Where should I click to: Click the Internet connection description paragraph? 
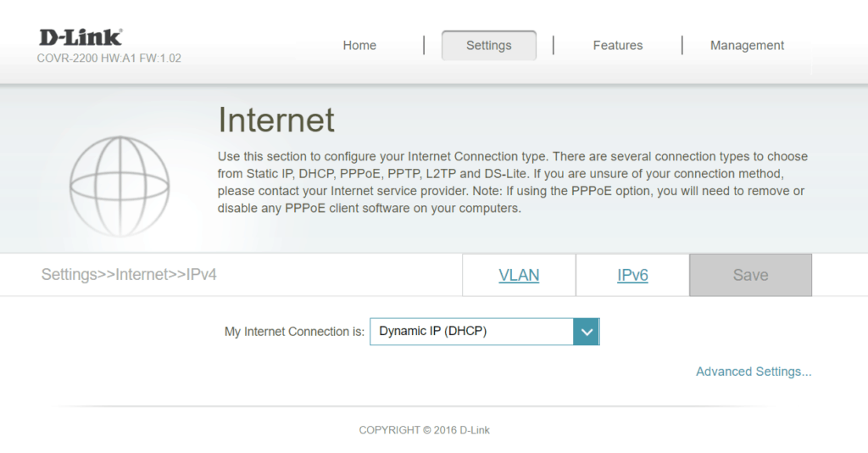point(512,182)
